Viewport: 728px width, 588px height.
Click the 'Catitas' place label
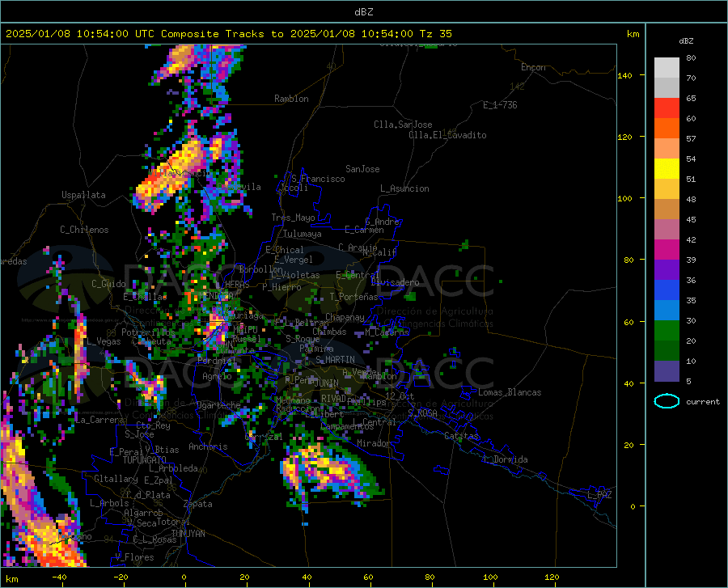click(461, 436)
